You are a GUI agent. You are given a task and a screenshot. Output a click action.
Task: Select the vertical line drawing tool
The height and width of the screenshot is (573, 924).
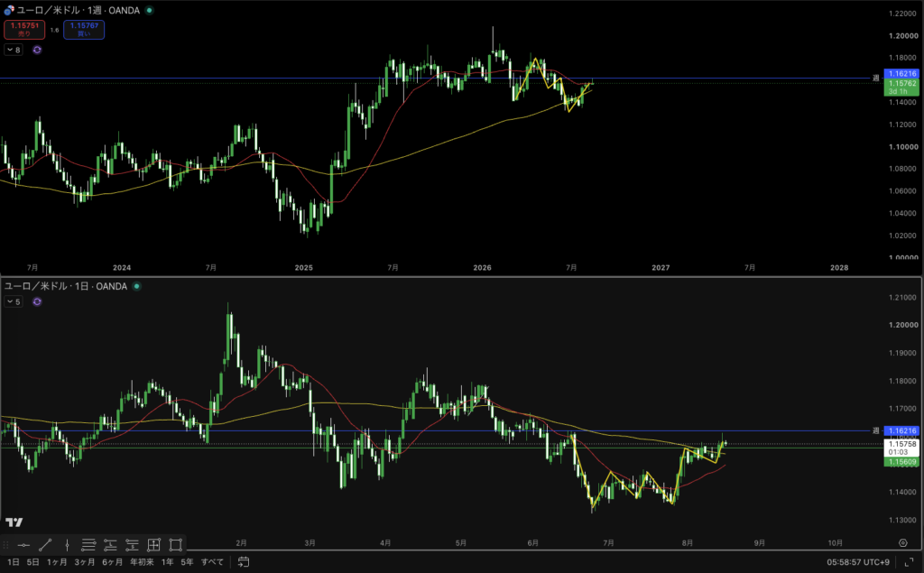[x=67, y=545]
